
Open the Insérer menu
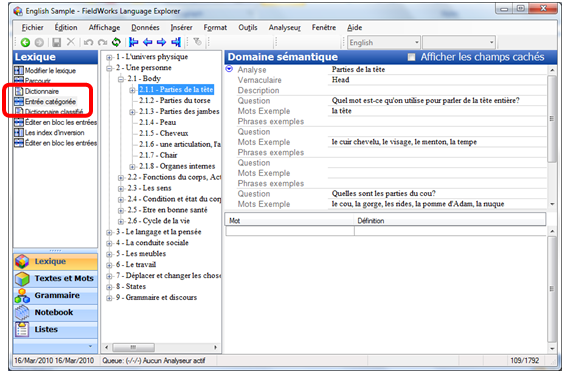coord(181,28)
